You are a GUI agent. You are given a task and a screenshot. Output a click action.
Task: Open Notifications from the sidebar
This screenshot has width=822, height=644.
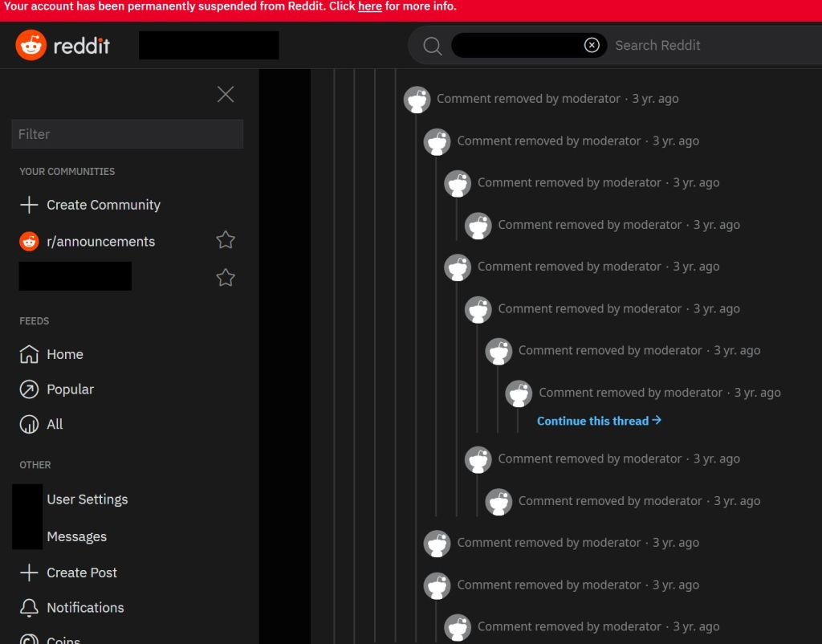[85, 607]
